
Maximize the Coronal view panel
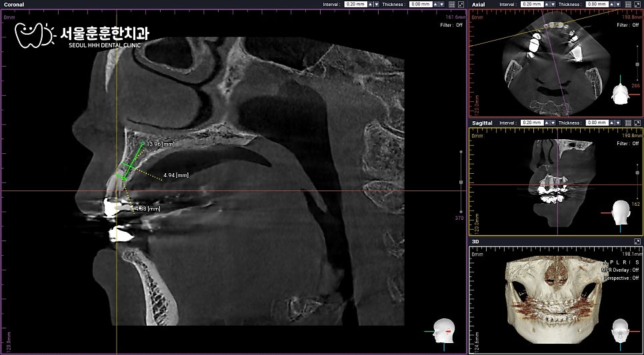(x=461, y=5)
